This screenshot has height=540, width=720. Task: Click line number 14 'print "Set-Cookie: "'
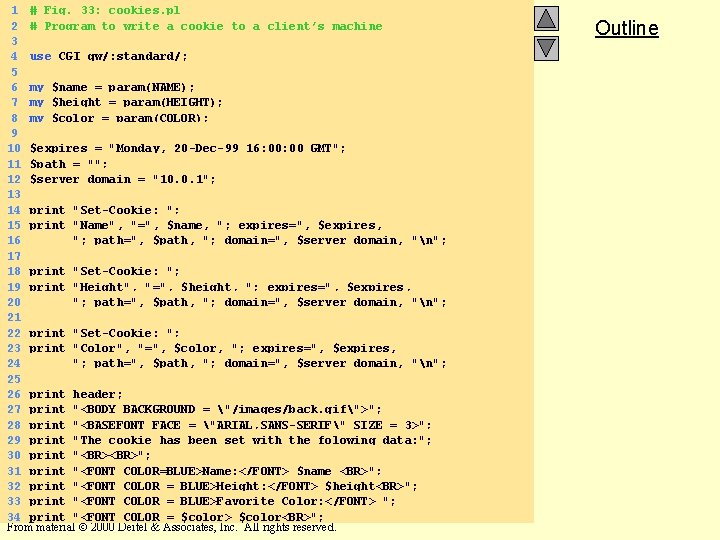pyautogui.click(x=104, y=210)
